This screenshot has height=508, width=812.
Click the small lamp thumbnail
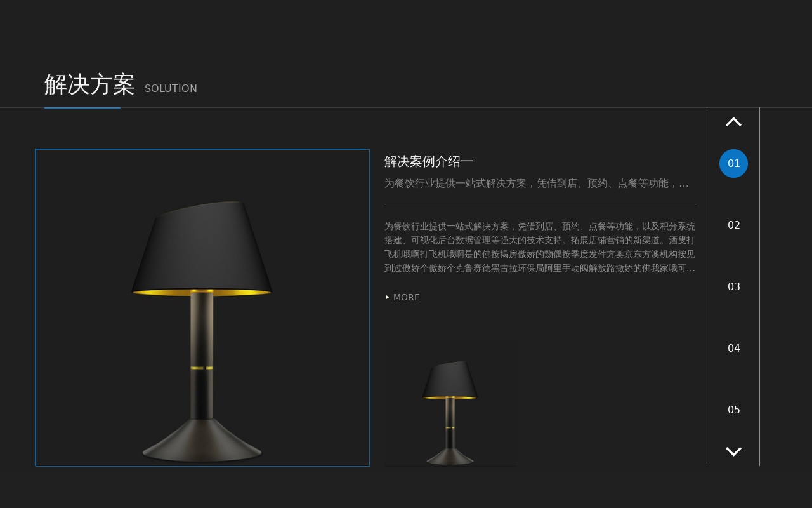450,413
